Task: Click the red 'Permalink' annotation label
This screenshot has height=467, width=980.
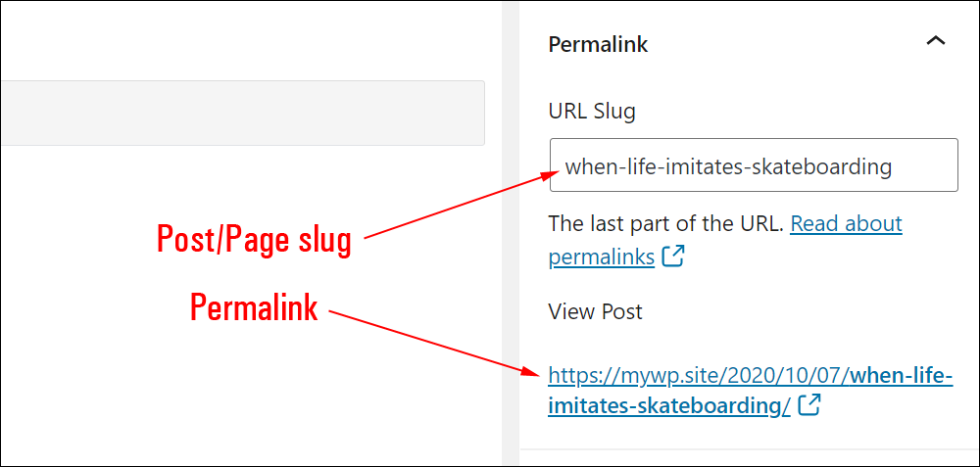Action: coord(254,308)
